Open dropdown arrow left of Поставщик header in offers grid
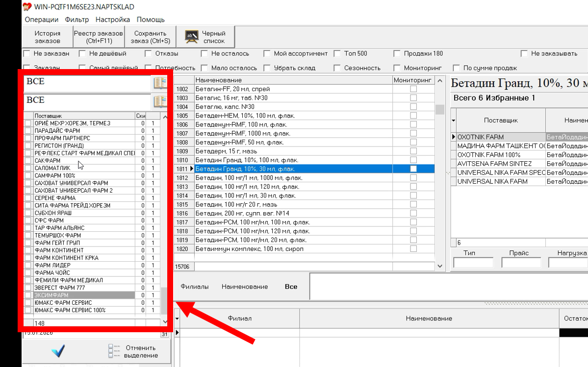The height and width of the screenshot is (367, 588). (453, 120)
